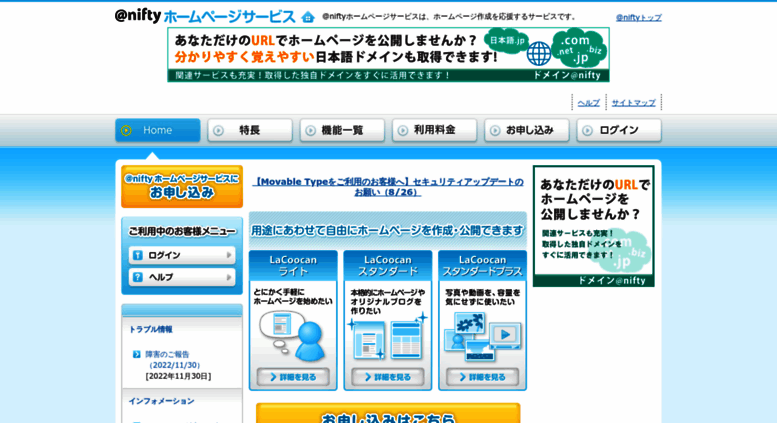Click the question mark icon on sidebar ヘルプ

[x=138, y=277]
